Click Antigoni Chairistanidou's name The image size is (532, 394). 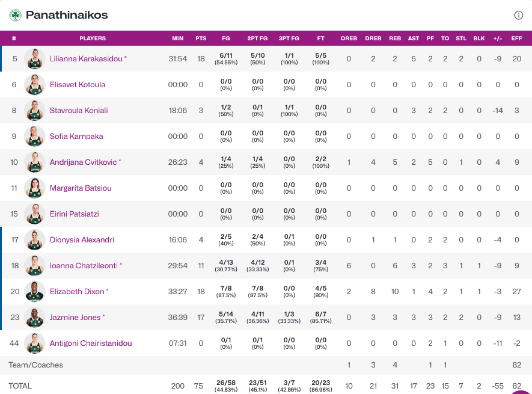point(91,343)
